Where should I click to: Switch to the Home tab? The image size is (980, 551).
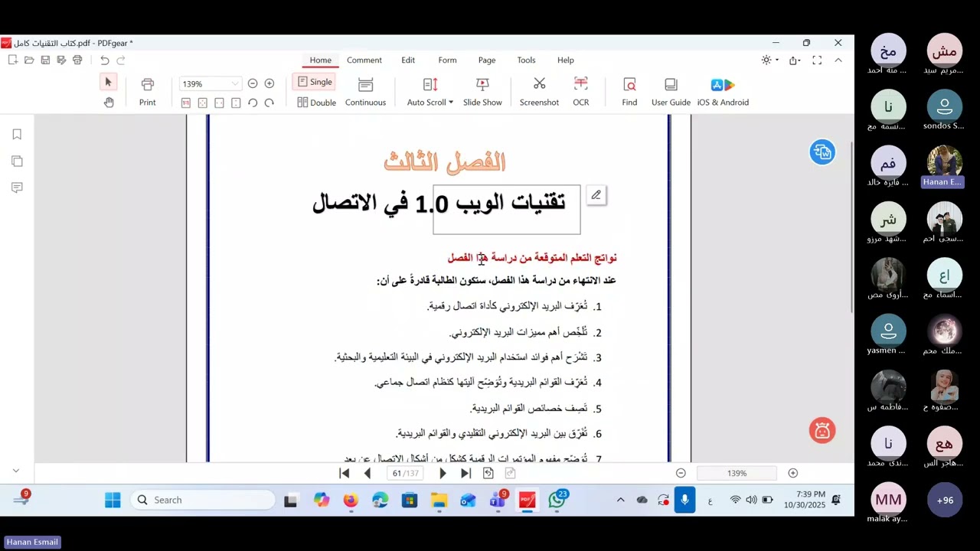[320, 60]
